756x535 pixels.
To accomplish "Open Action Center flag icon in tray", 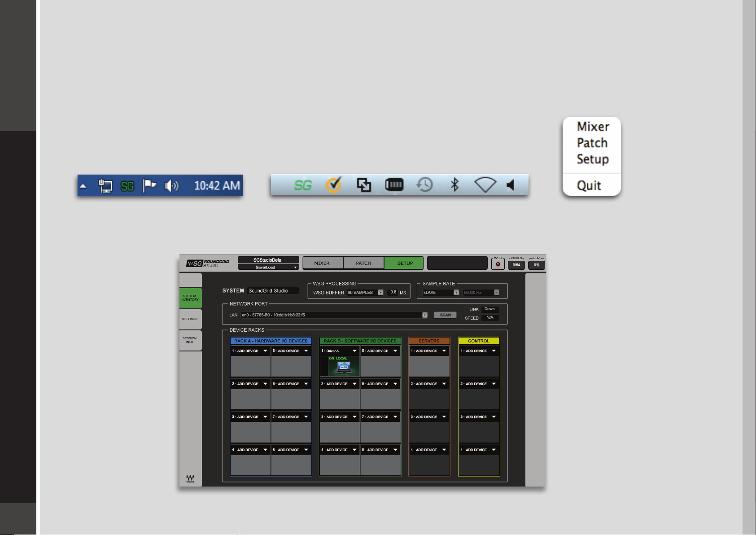I will click(149, 185).
